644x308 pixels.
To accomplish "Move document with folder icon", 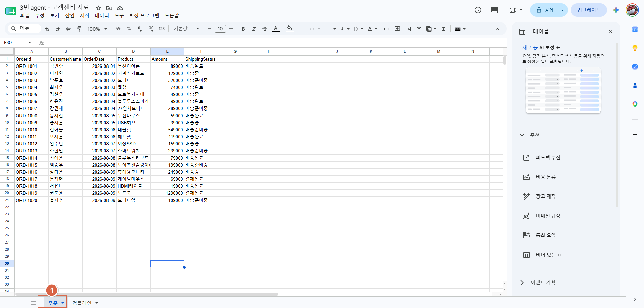I will pos(109,8).
